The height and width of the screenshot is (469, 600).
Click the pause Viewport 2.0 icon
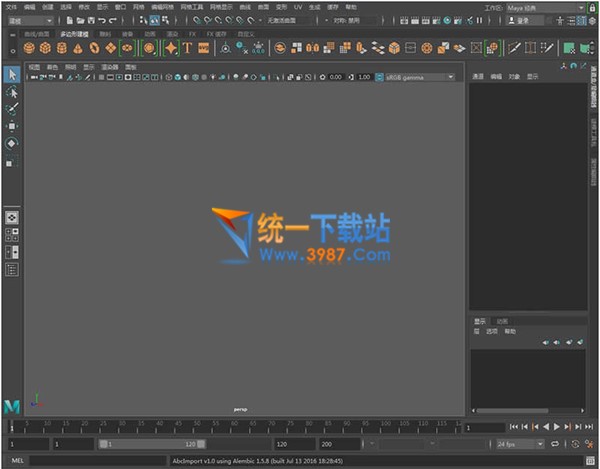point(479,20)
